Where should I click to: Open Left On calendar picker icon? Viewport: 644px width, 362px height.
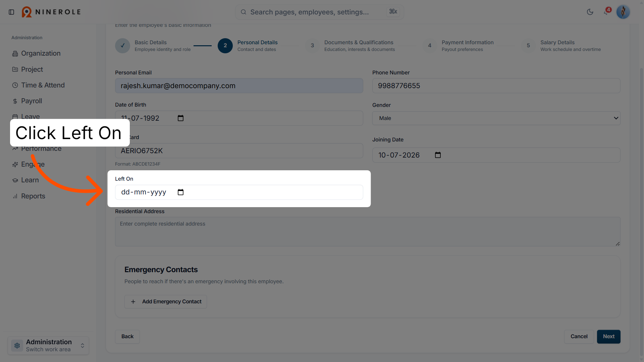click(180, 192)
